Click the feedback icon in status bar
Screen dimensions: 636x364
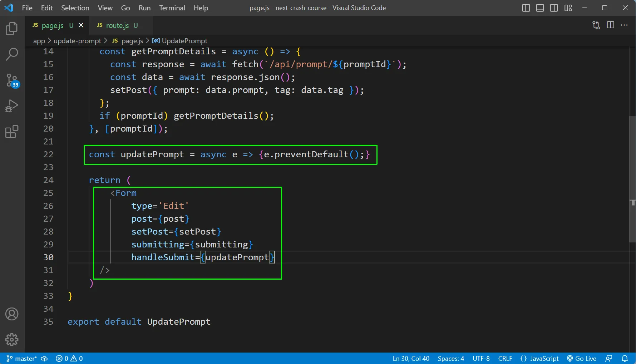tap(609, 358)
